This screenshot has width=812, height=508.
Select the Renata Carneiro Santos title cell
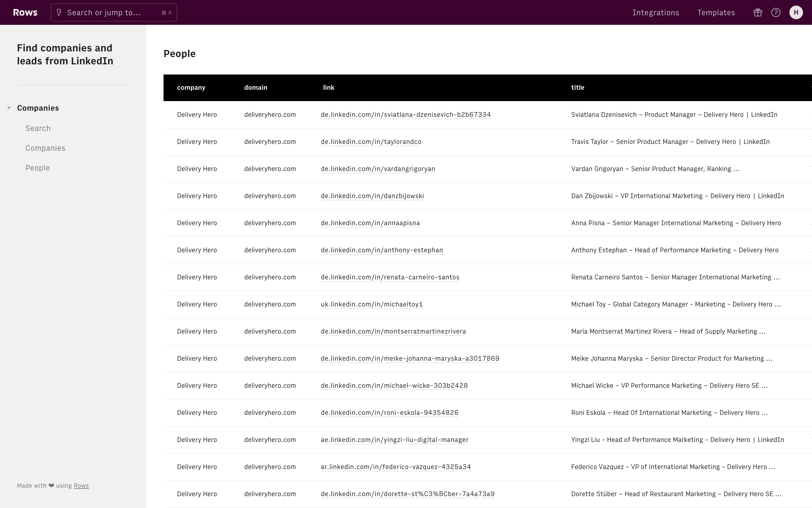tap(676, 277)
